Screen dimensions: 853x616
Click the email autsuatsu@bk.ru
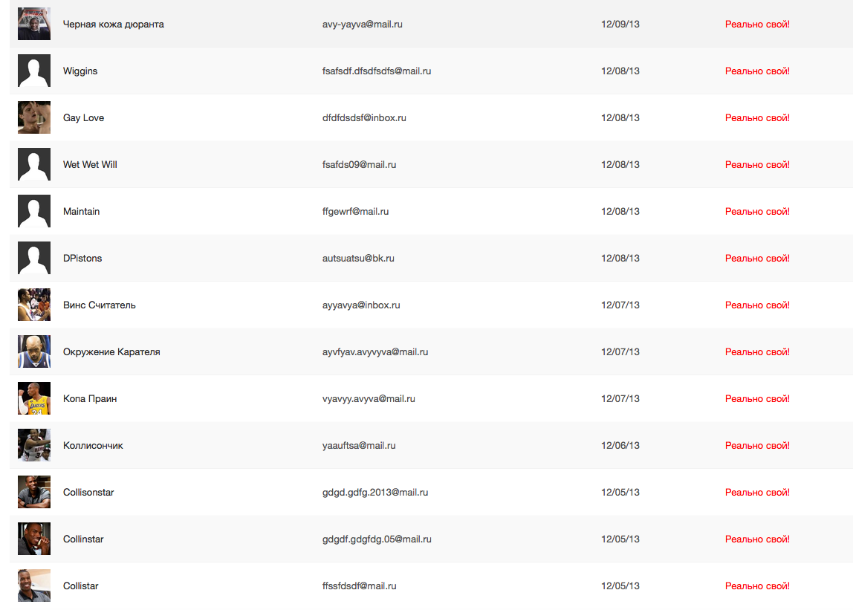point(358,258)
